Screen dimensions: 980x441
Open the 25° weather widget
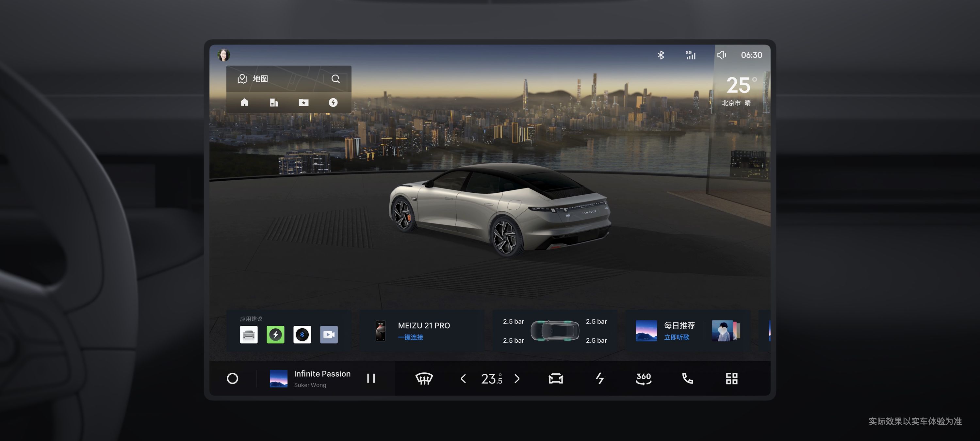741,85
